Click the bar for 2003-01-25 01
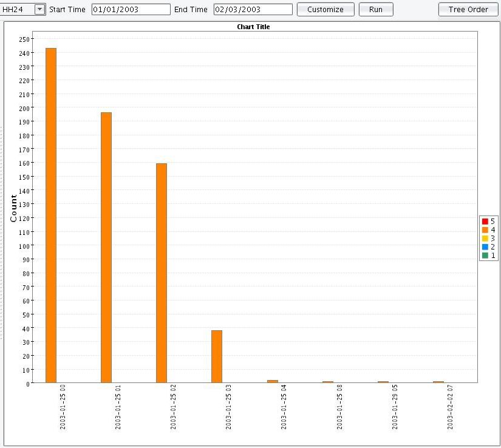The image size is (501, 448). pyautogui.click(x=106, y=248)
